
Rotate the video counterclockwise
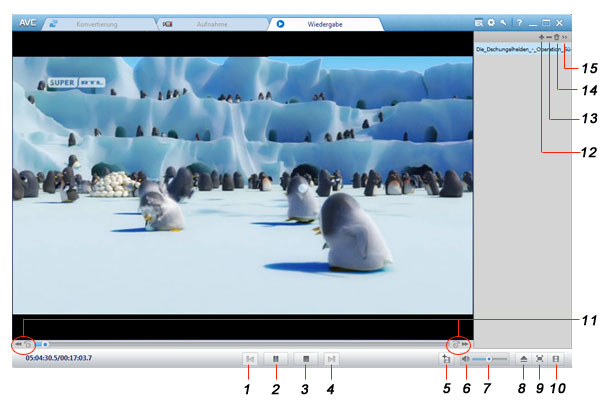[x=28, y=345]
